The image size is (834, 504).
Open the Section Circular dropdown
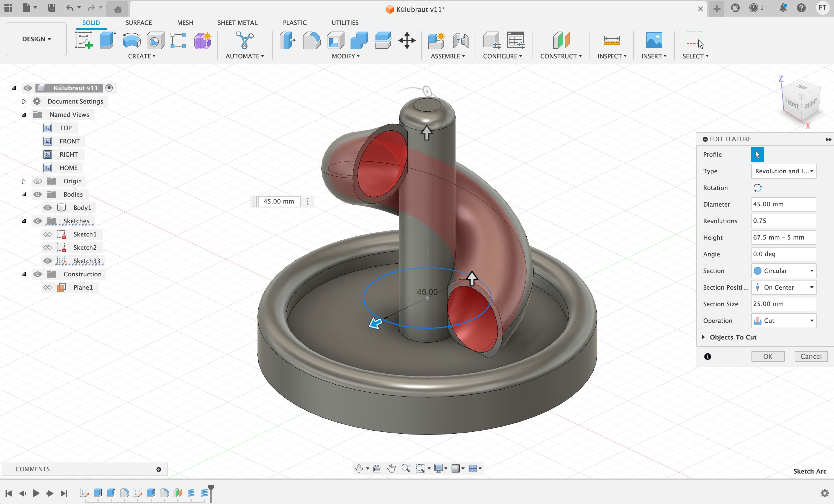(784, 271)
